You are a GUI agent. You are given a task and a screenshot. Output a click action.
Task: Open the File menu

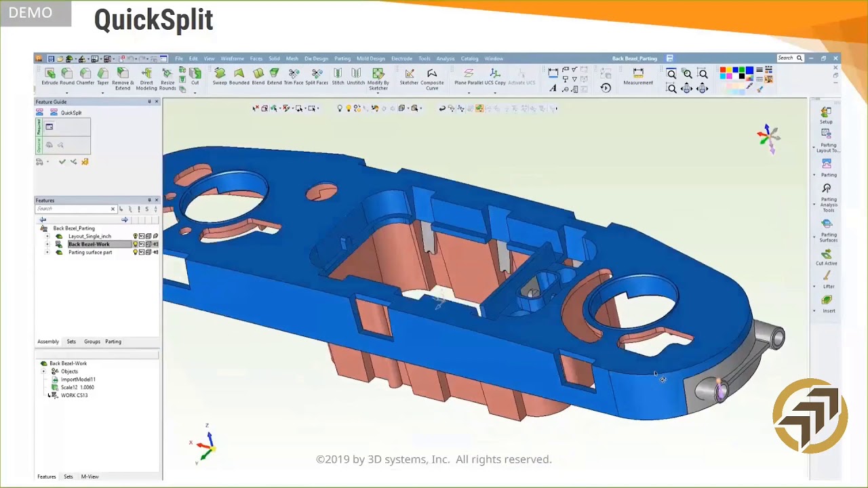pos(179,58)
